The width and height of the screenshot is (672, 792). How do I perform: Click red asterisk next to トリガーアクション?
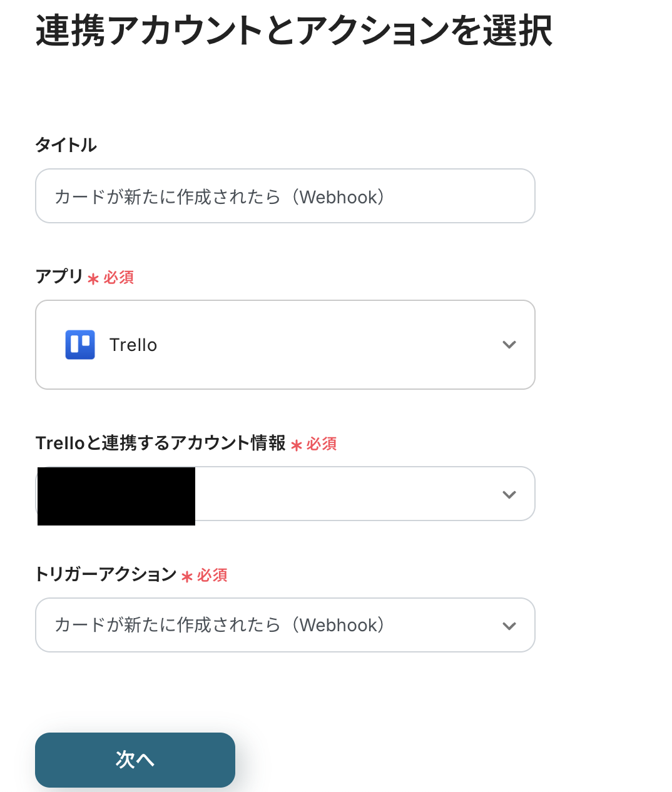pyautogui.click(x=186, y=577)
